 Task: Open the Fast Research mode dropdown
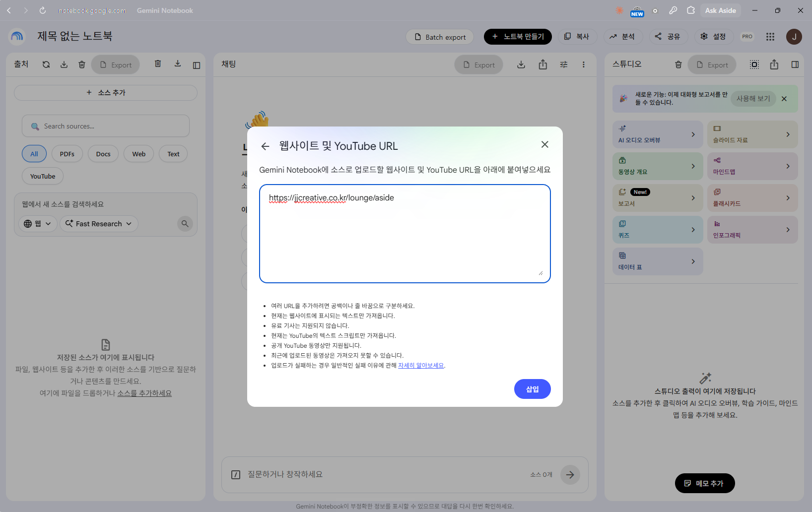(x=99, y=224)
